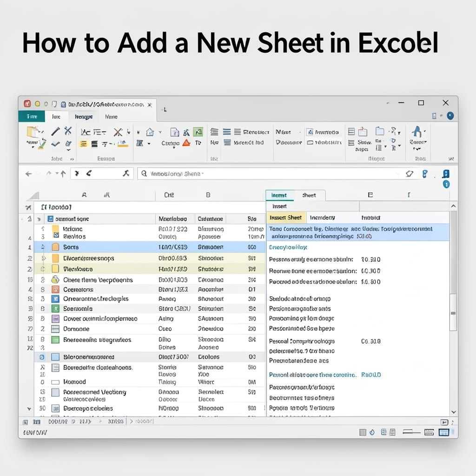Toggle the small box on the Vlecrmece row
The width and height of the screenshot is (476, 476).
(x=42, y=269)
